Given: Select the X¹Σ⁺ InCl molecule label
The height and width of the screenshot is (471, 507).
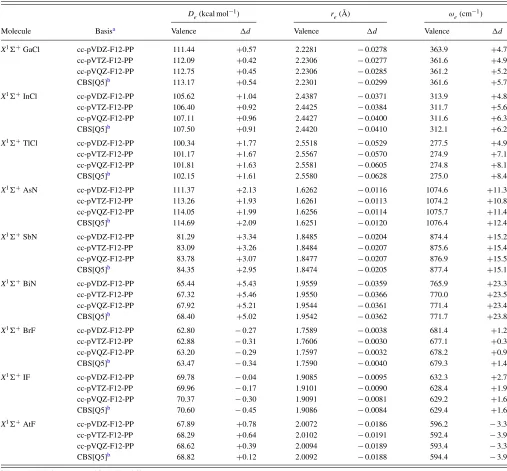Looking at the screenshot, I should click(19, 96).
